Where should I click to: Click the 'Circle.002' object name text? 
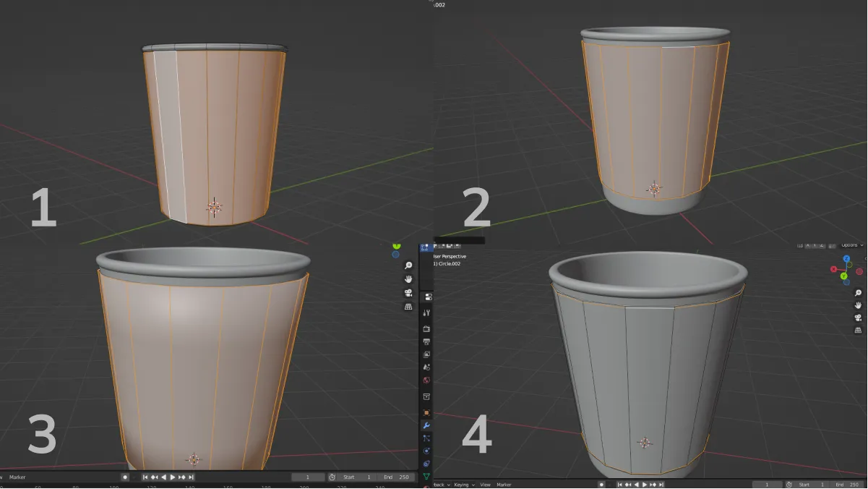click(x=448, y=264)
